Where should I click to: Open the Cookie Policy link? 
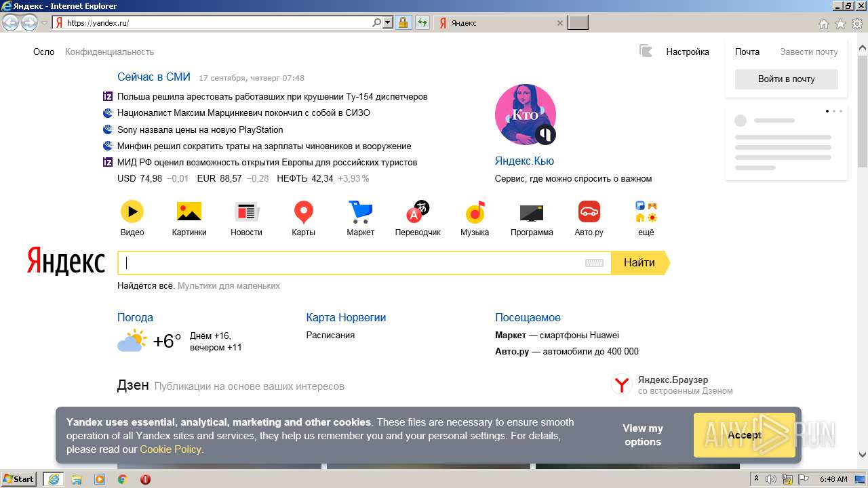coord(170,449)
